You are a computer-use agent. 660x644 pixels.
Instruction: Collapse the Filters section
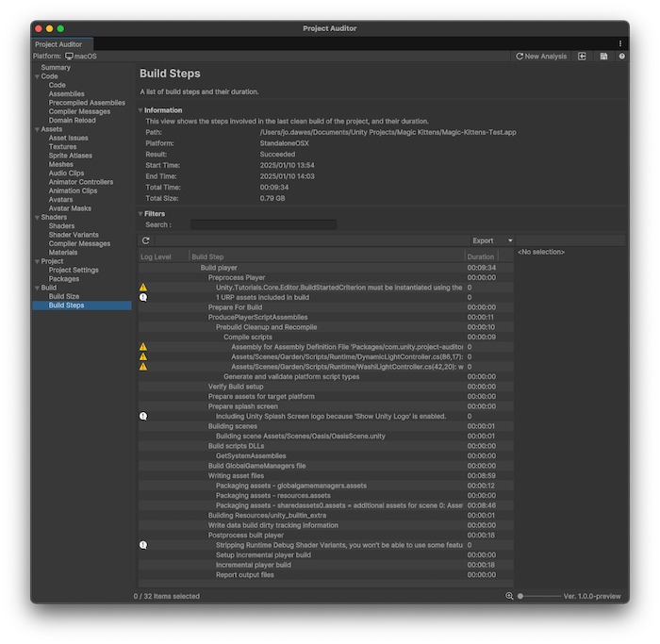(140, 214)
